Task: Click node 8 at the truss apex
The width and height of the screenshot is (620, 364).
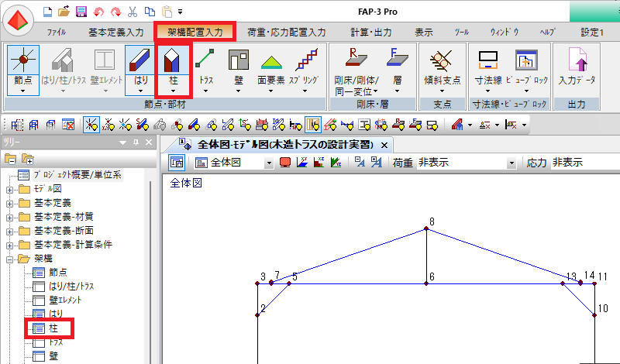Action: click(426, 228)
